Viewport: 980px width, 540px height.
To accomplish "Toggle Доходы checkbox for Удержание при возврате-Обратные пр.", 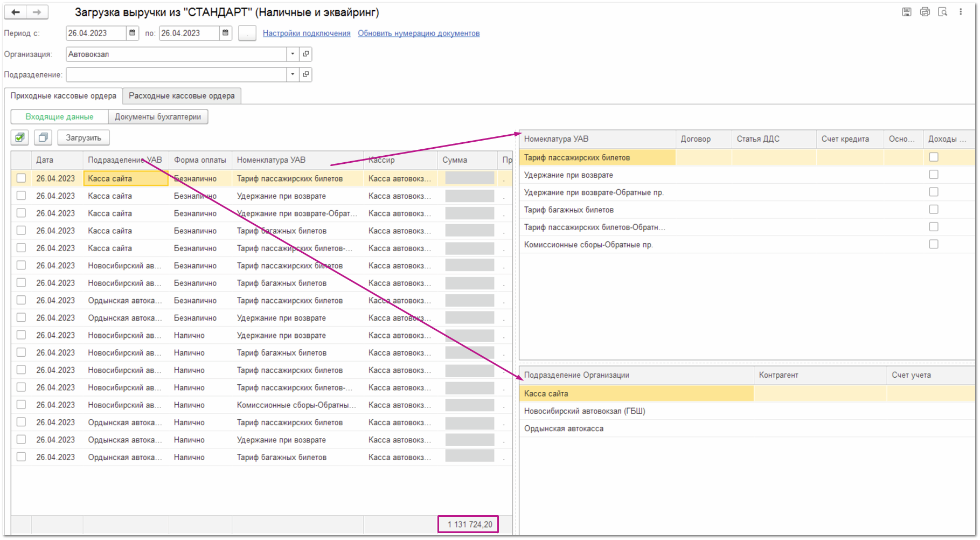I will pyautogui.click(x=934, y=192).
